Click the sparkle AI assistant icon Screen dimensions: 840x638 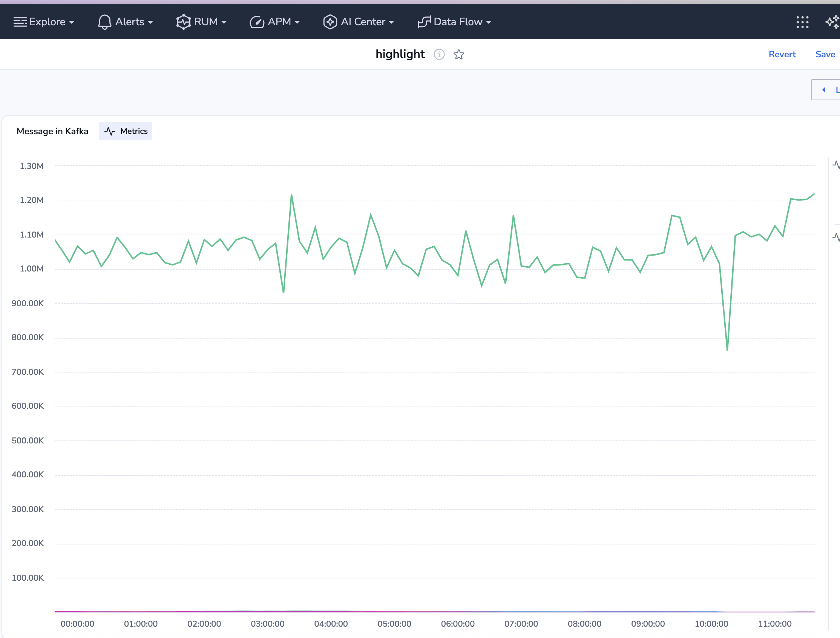832,22
